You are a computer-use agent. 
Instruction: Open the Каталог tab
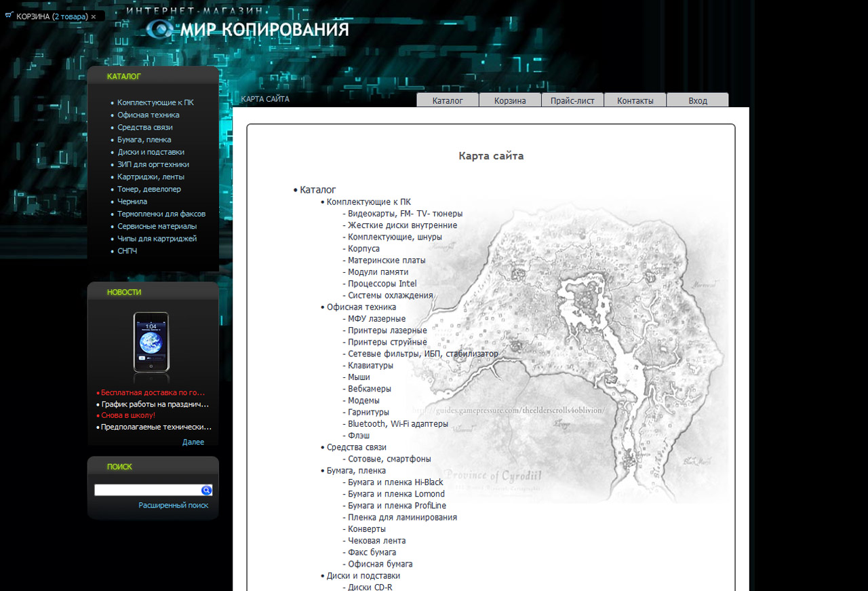tap(448, 100)
